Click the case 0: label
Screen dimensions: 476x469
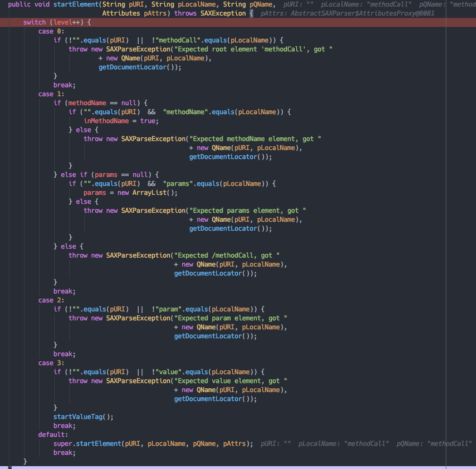pos(51,31)
